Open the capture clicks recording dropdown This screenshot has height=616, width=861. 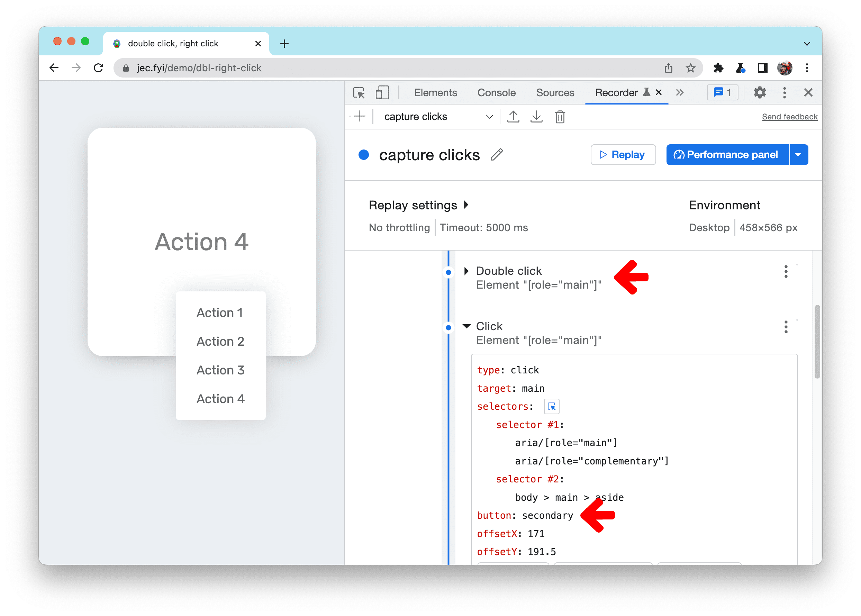(490, 117)
